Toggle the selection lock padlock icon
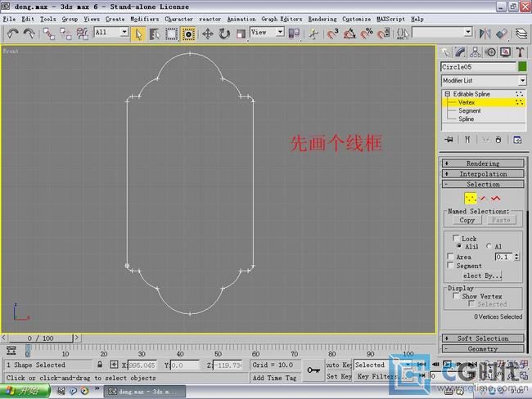This screenshot has height=399, width=532. [x=101, y=365]
